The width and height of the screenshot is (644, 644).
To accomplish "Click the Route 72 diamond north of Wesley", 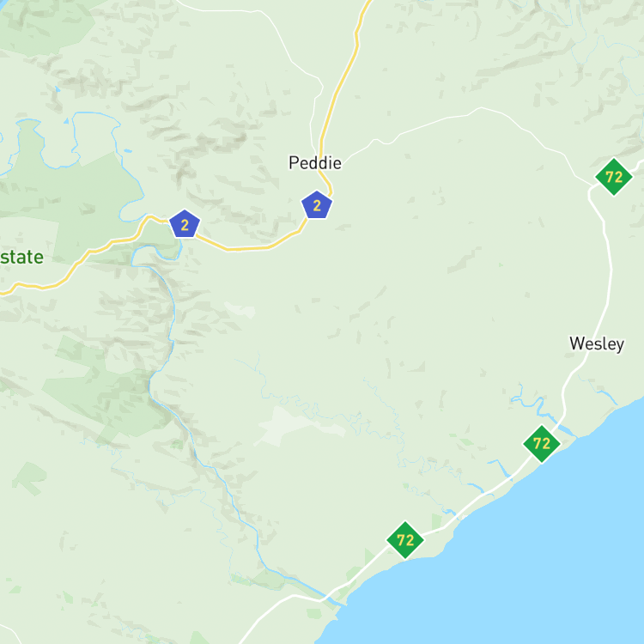I will click(614, 177).
